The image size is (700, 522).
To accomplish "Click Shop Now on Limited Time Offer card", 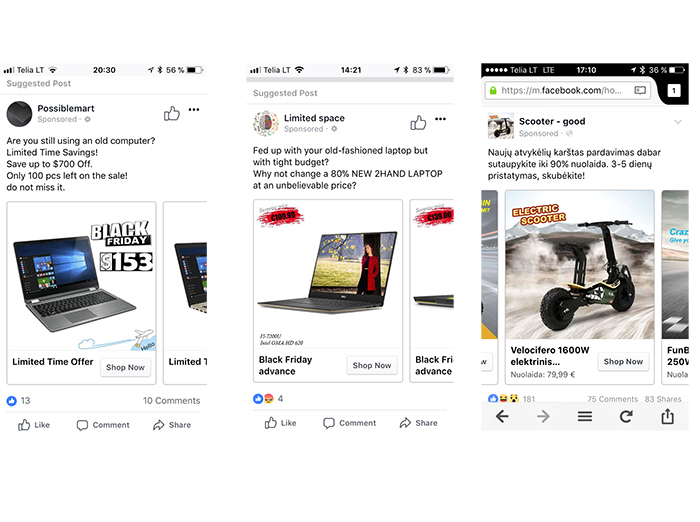I will coord(125,367).
